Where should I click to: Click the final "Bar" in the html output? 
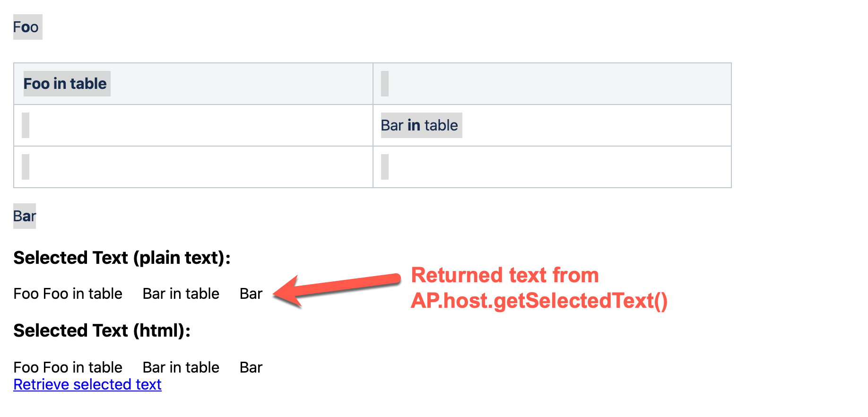tap(251, 367)
